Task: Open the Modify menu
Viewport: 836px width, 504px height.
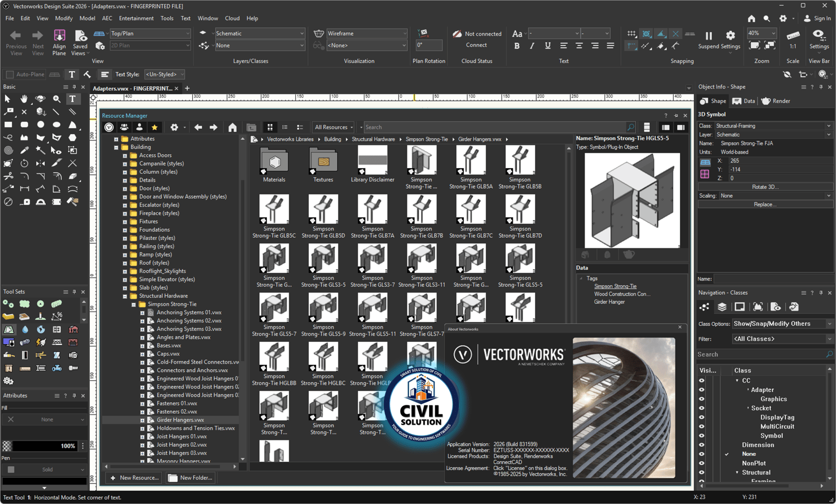Action: 64,18
